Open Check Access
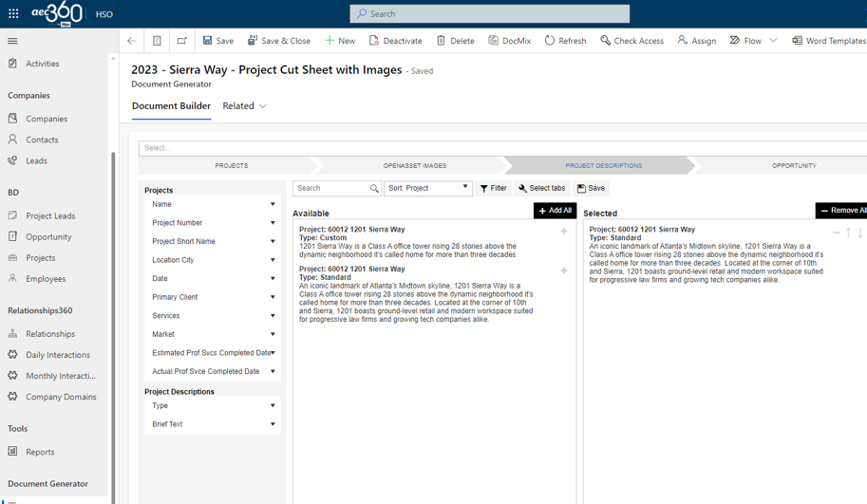The image size is (867, 504). 632,41
